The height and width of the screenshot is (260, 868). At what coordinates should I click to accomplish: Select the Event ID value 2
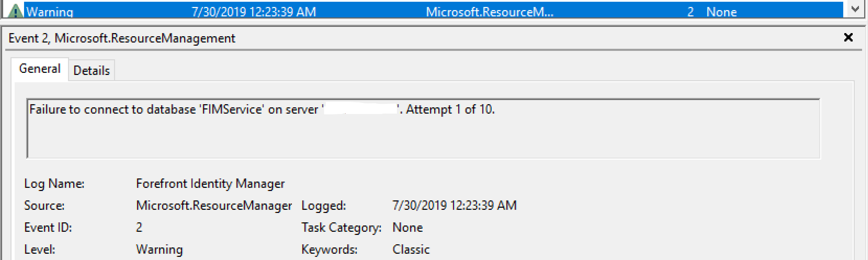coord(138,227)
